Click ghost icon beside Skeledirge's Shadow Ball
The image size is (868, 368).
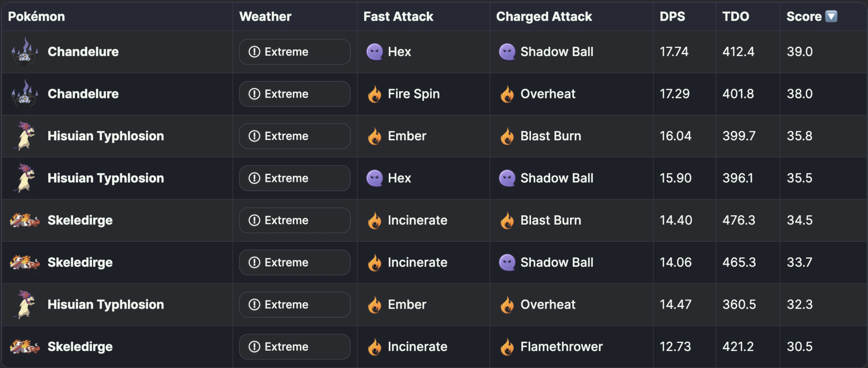pos(507,262)
